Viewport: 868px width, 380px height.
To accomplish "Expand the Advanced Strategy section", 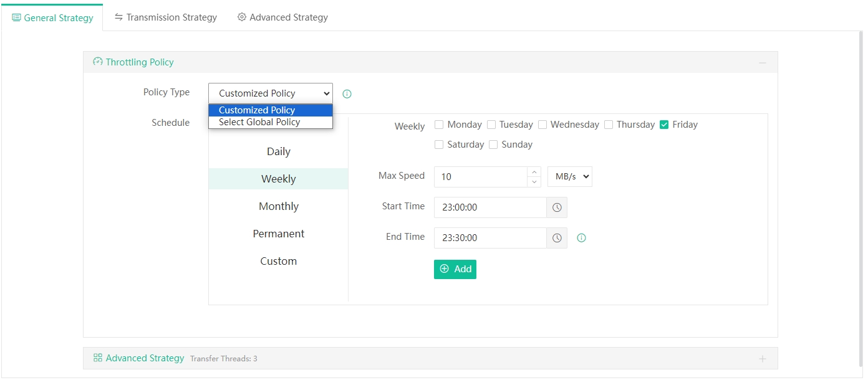I will (x=762, y=359).
